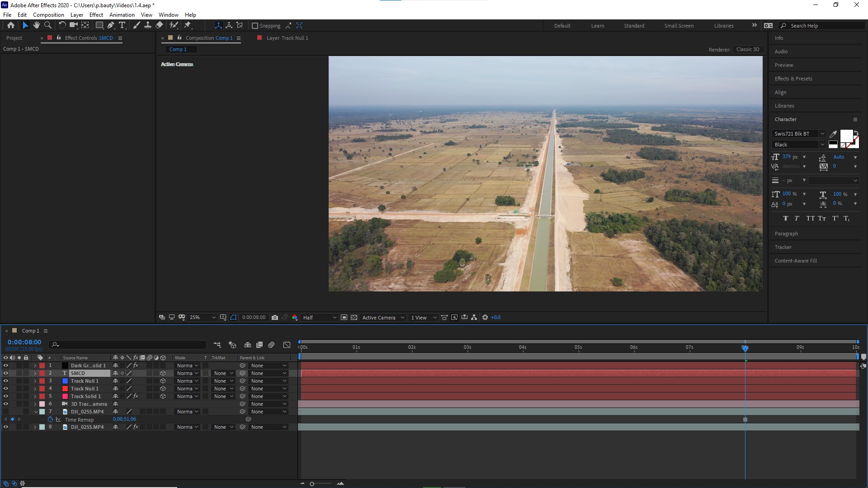The height and width of the screenshot is (488, 868).
Task: Enable the Snapping checkbox
Action: 255,26
